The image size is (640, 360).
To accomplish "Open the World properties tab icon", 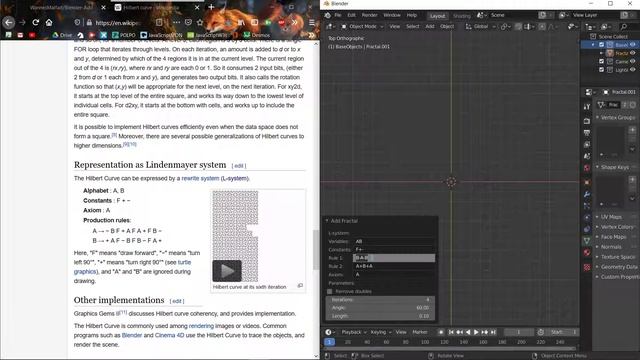I will tap(587, 168).
